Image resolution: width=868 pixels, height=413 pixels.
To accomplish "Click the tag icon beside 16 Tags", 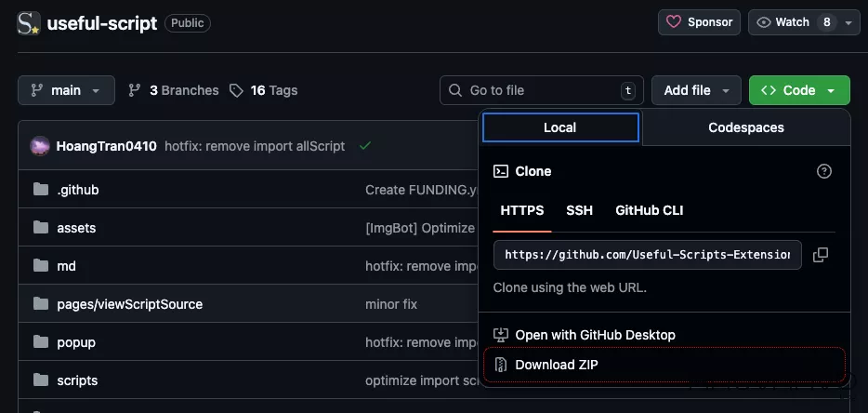I will pos(236,90).
